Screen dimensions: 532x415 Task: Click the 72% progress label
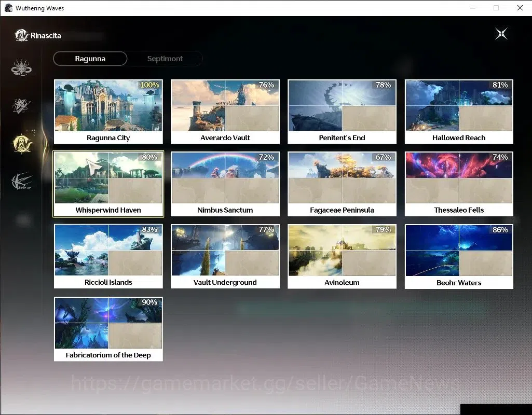click(266, 157)
